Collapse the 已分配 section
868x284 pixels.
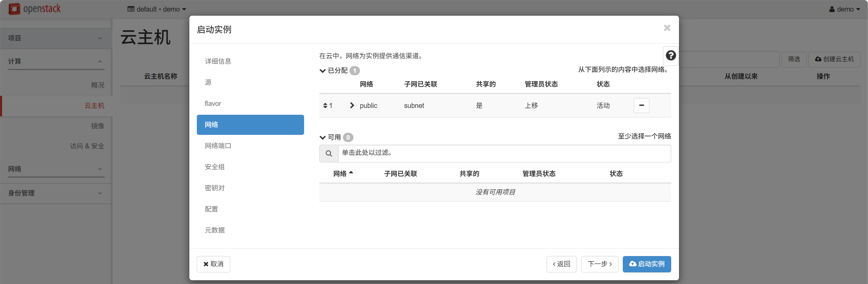point(322,71)
